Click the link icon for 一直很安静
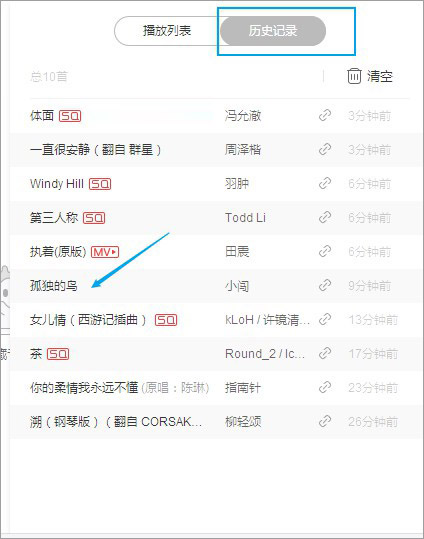424x539 pixels. [325, 150]
